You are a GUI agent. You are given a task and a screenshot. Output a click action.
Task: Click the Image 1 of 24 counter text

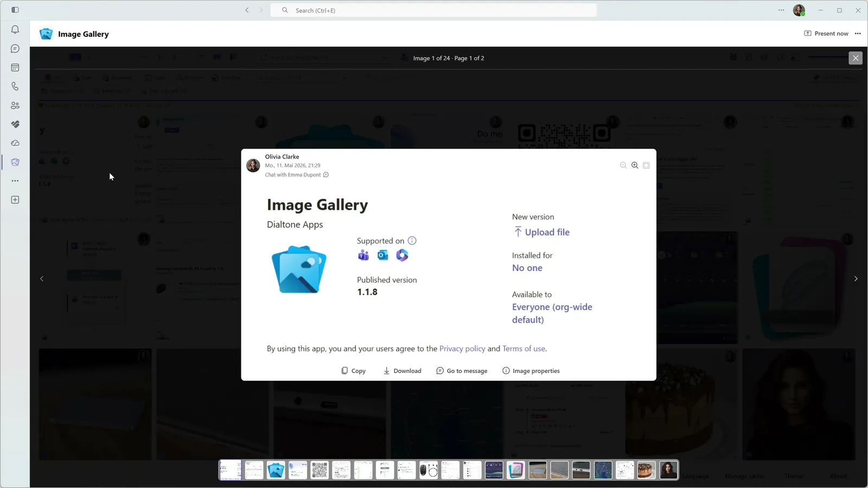[x=432, y=58]
